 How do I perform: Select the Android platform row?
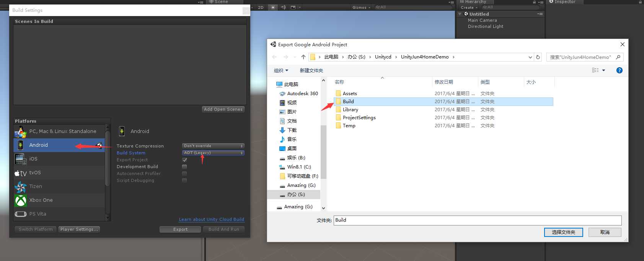tap(59, 145)
